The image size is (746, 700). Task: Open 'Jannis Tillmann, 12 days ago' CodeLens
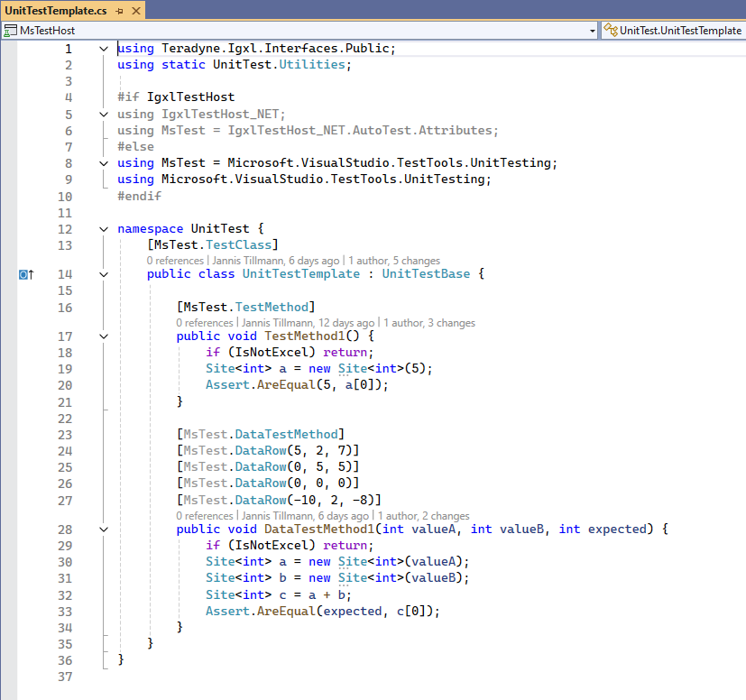point(308,323)
